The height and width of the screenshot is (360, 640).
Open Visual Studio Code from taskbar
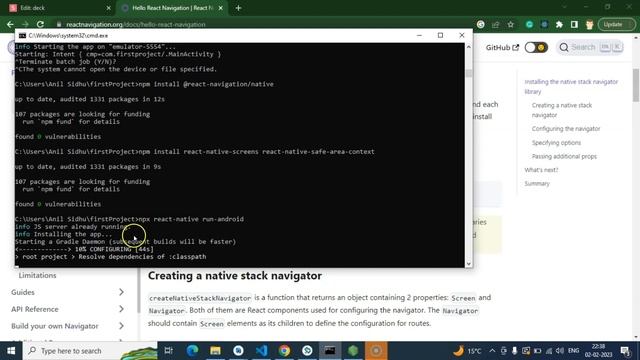coord(261,351)
